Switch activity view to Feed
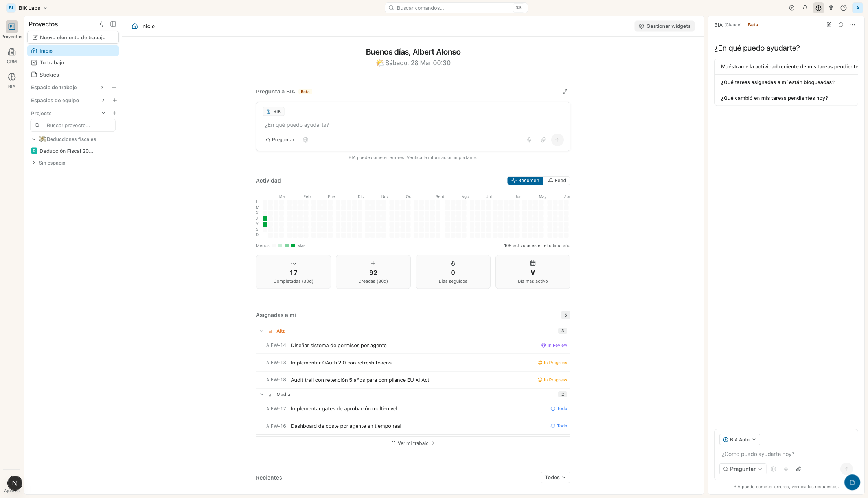Image resolution: width=868 pixels, height=498 pixels. (557, 181)
